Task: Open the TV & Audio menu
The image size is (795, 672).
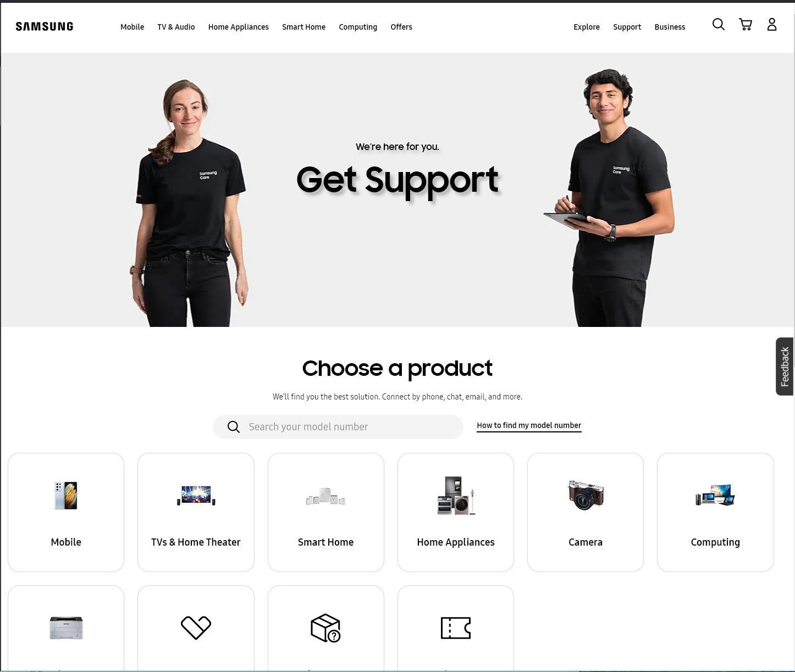Action: (176, 27)
